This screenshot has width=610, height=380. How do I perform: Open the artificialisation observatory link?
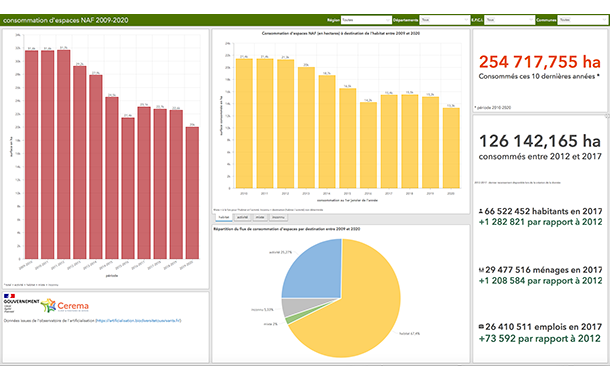click(x=138, y=321)
